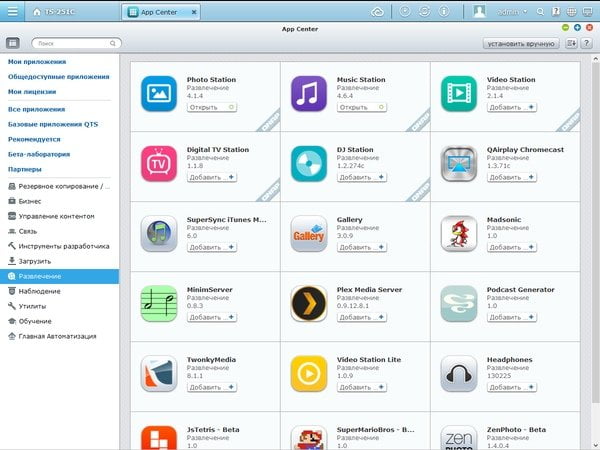The width and height of the screenshot is (600, 450).
Task: Select Рекомендуется category
Action: click(x=34, y=139)
